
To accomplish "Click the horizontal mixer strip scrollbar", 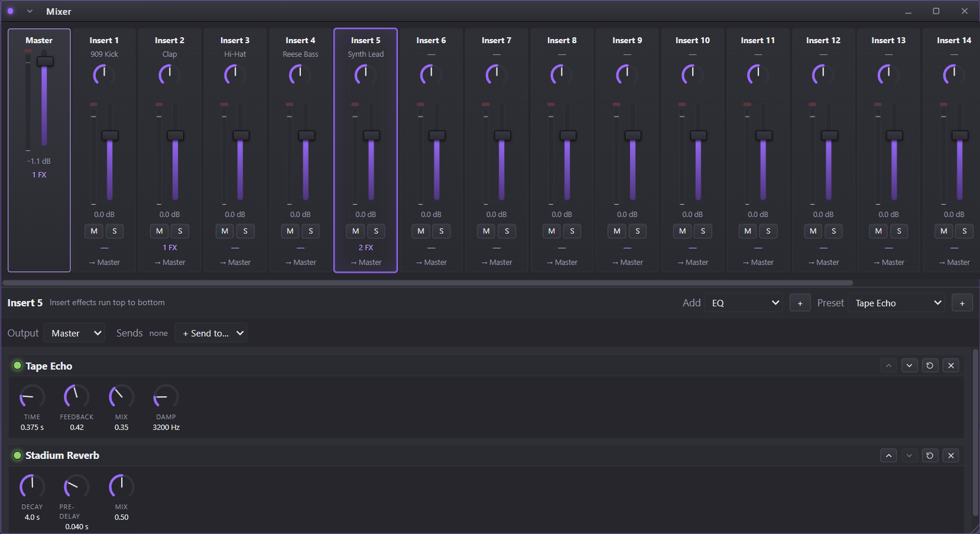I will 427,283.
